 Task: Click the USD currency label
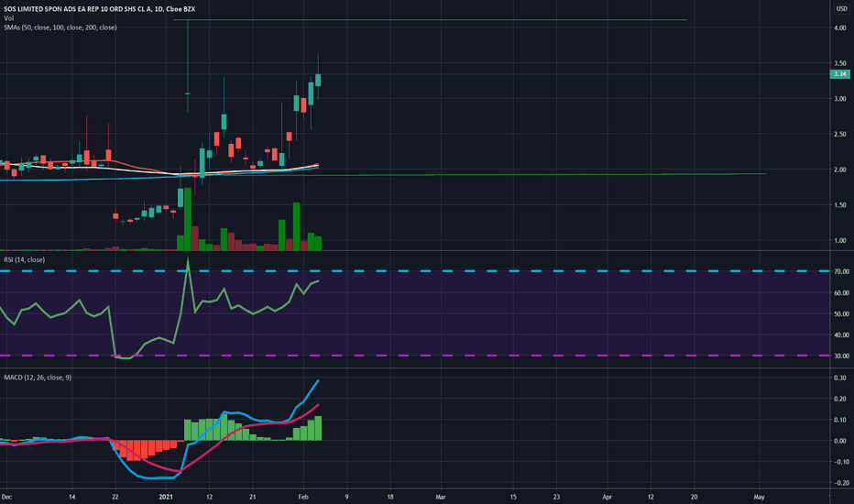coord(841,9)
